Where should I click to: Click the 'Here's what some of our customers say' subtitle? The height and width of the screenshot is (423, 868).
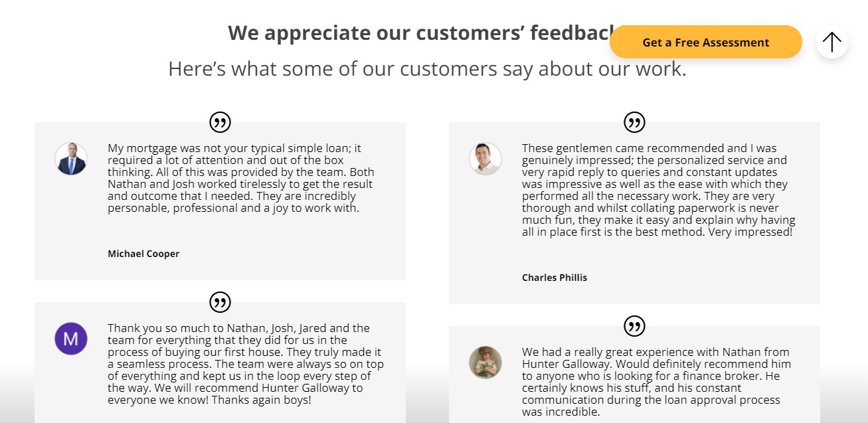(427, 68)
